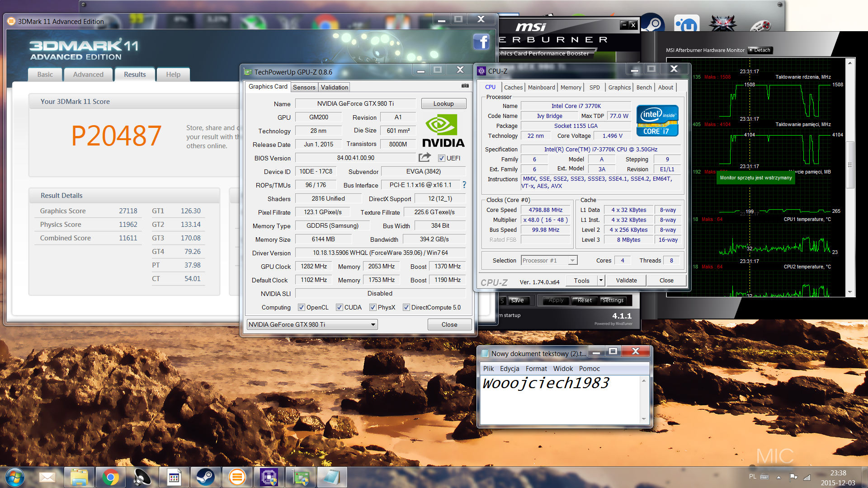The height and width of the screenshot is (488, 868).
Task: Click the Action Center flag tray icon
Action: click(x=793, y=477)
